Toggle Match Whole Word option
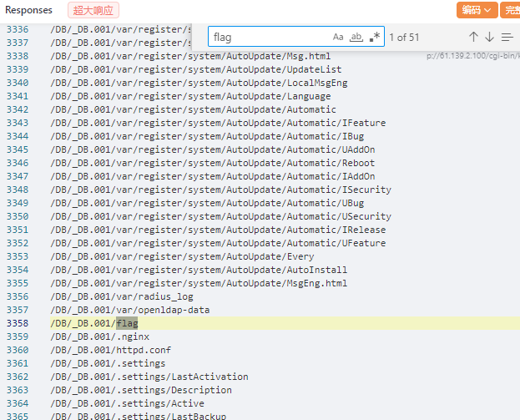Screen dimensions: 520x420 click(x=356, y=37)
